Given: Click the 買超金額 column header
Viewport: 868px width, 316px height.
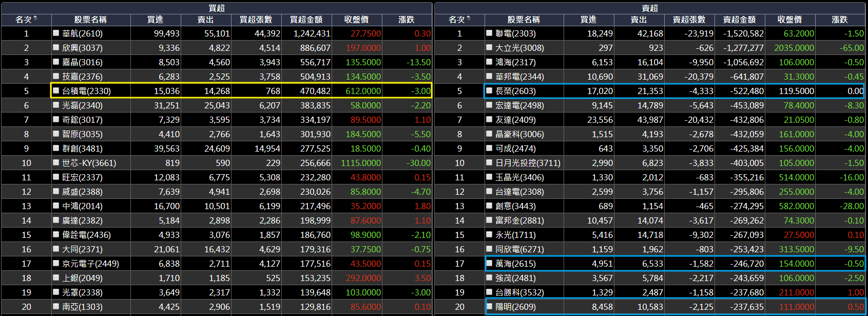Looking at the screenshot, I should [x=306, y=20].
